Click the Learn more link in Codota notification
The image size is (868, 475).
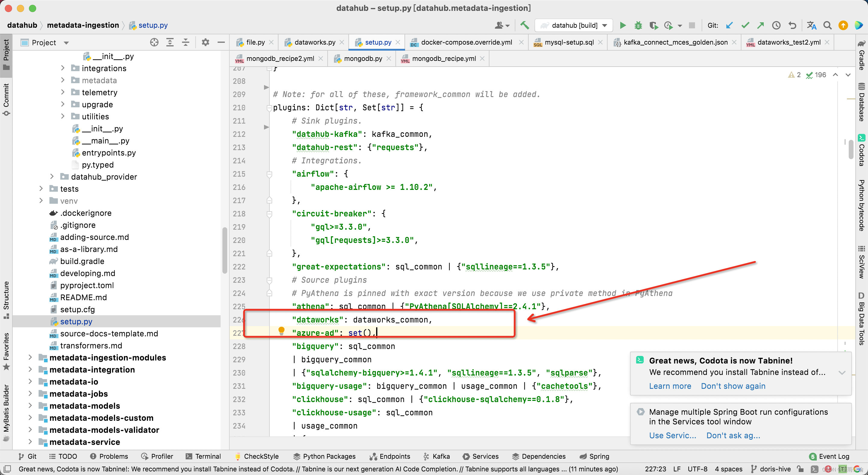click(x=670, y=386)
